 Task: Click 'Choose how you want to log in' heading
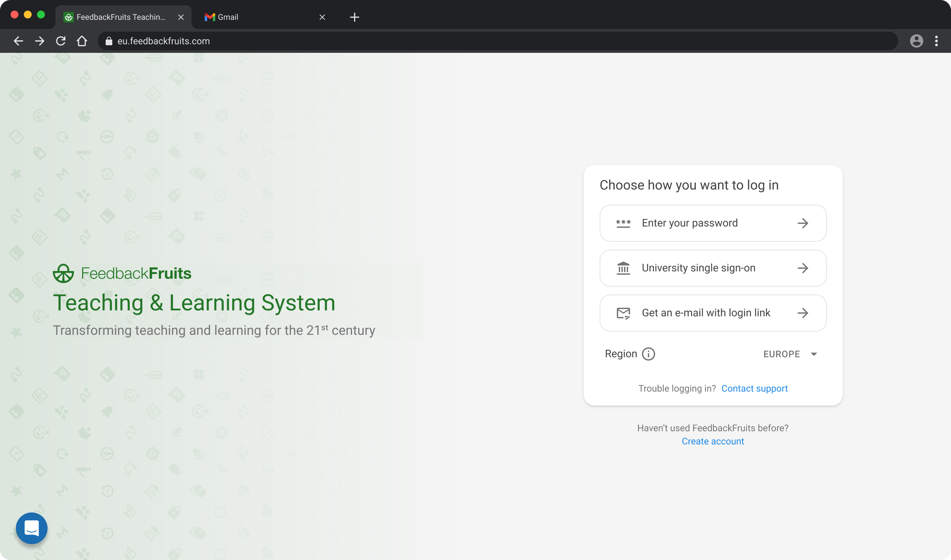[689, 185]
